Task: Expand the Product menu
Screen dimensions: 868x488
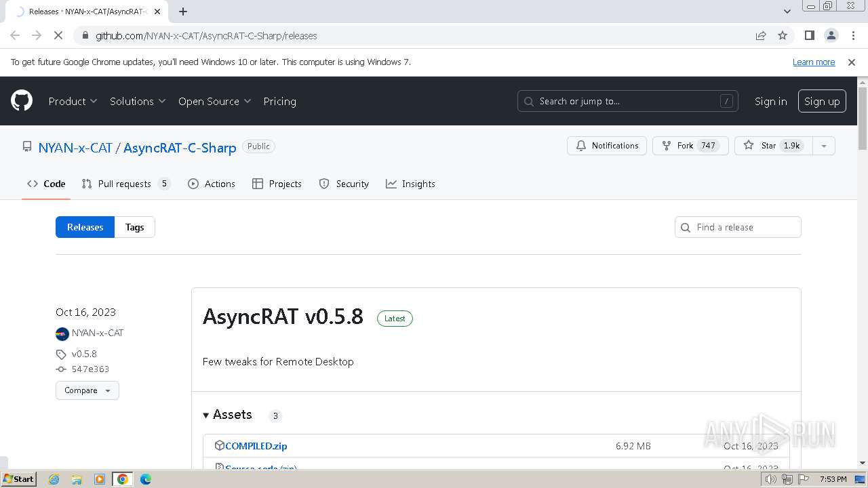Action: click(73, 101)
